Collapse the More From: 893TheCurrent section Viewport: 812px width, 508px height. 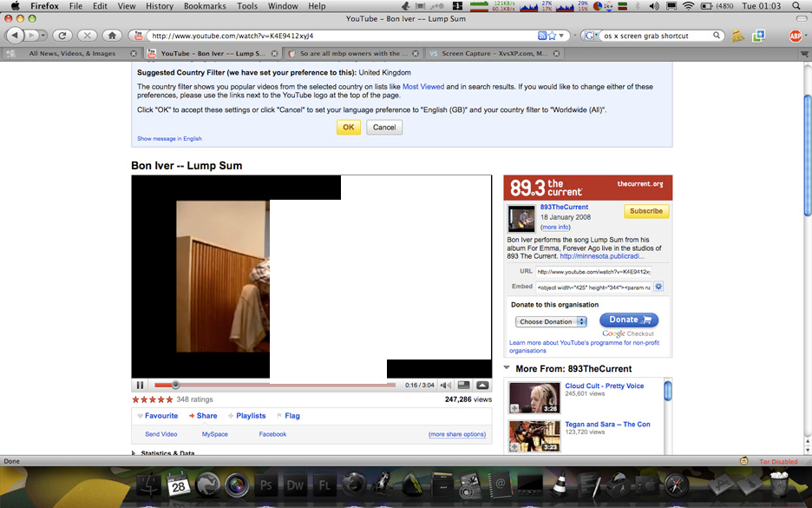pos(507,368)
